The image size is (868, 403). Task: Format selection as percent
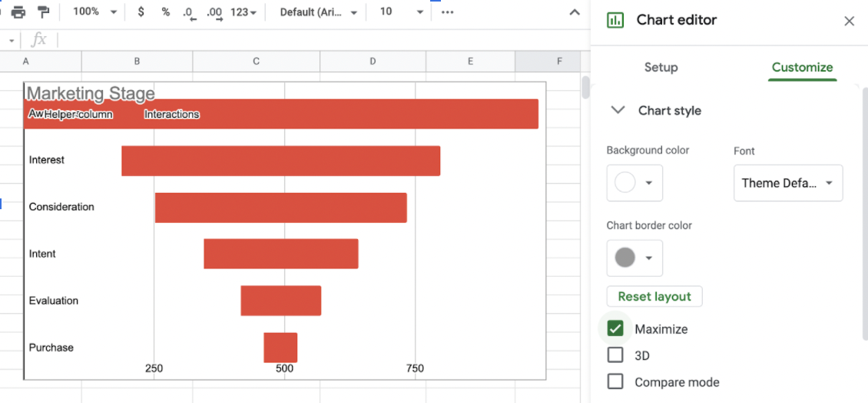tap(165, 12)
